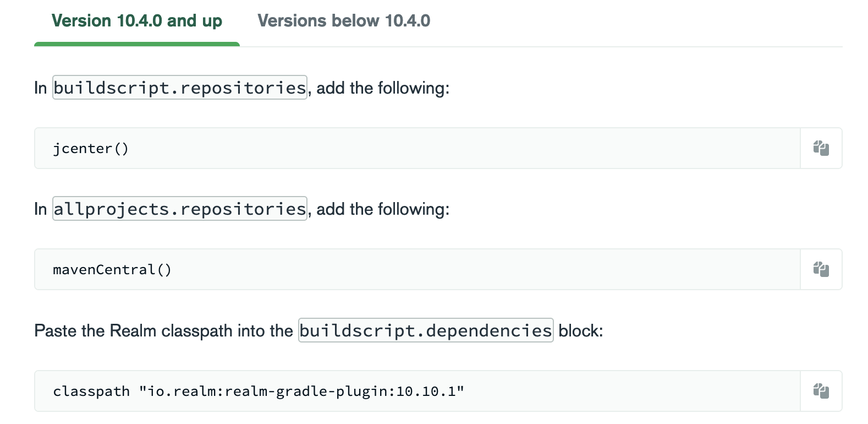Click the word 'block:' after buildscript.dependencies
This screenshot has height=424, width=868.
[580, 330]
